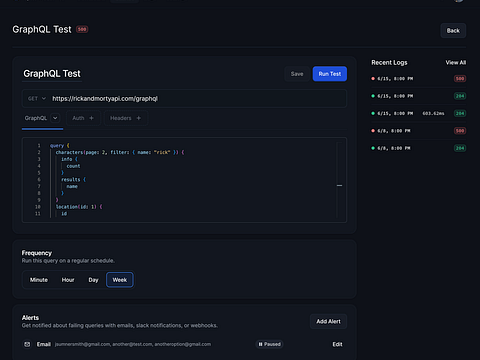Viewport: 480px width, 360px height.
Task: Click the plus icon on Headers tab
Action: (x=139, y=118)
